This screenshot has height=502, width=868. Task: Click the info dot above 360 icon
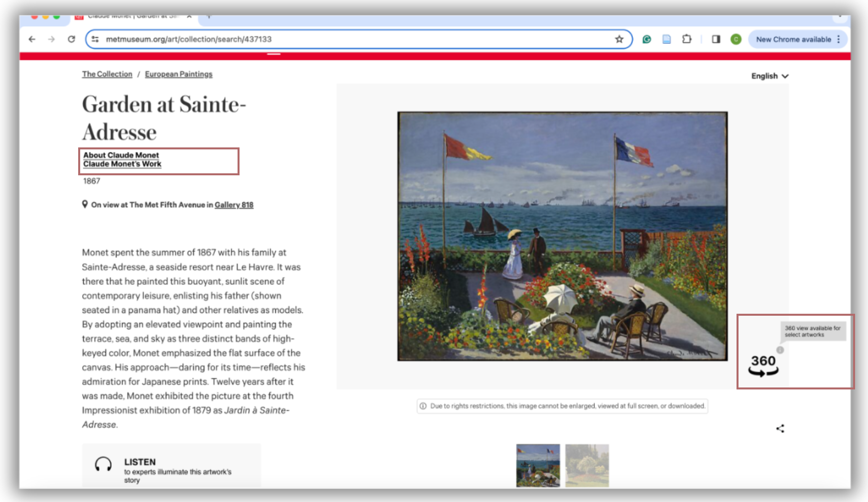780,350
